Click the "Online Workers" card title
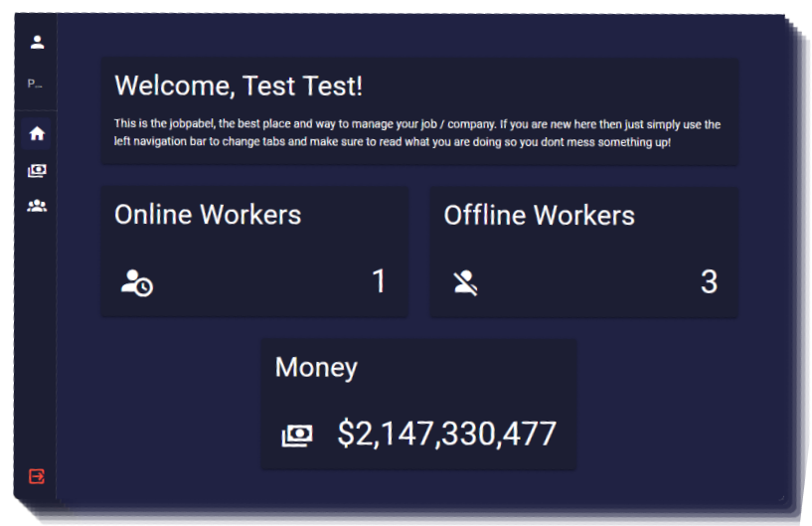 coord(208,215)
